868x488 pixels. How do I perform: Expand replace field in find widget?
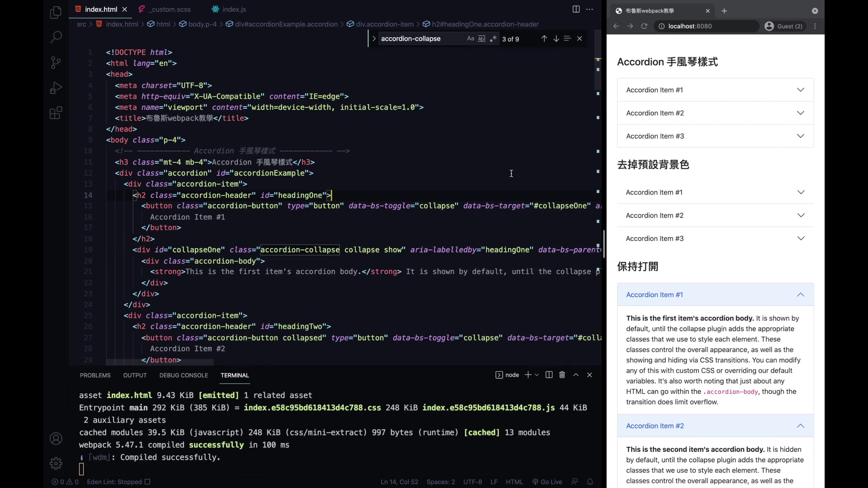374,39
